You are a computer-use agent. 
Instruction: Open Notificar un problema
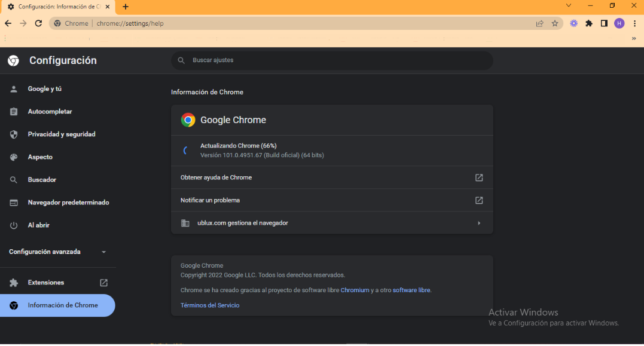tap(332, 200)
